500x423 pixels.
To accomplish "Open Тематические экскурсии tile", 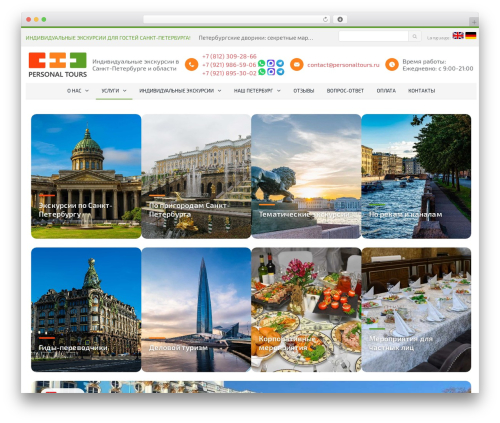I will tap(306, 176).
